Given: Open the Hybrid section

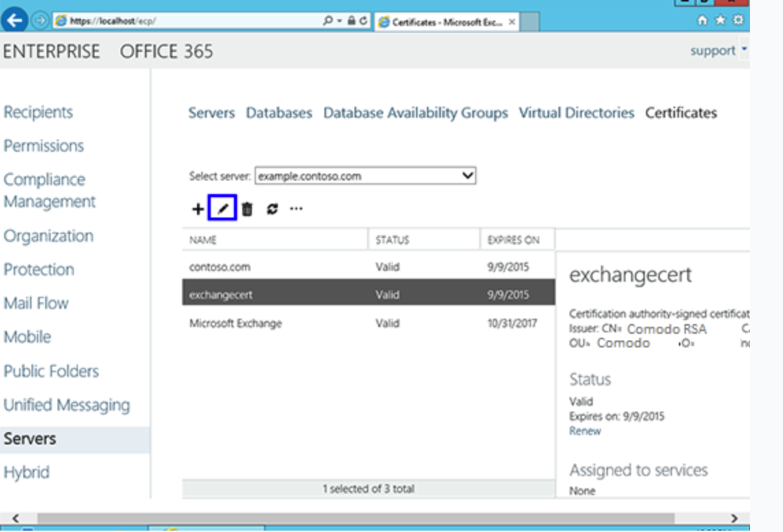Looking at the screenshot, I should 27,472.
